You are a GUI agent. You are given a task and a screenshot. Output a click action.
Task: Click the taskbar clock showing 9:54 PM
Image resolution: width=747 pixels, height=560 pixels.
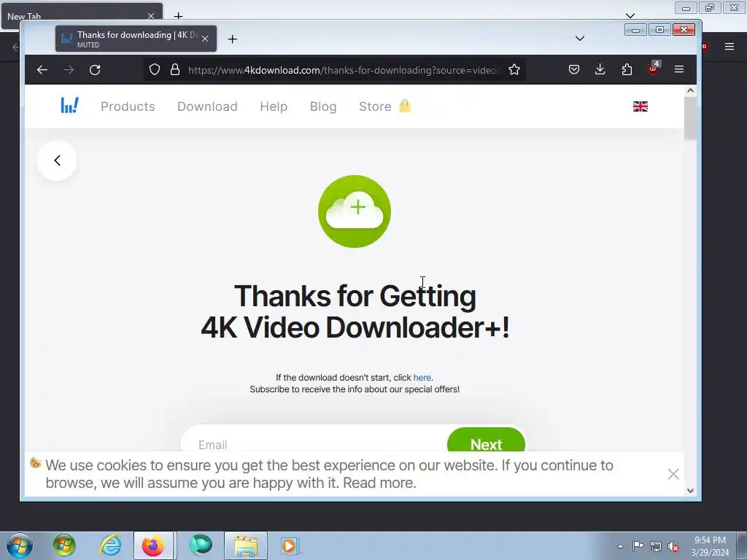(710, 546)
